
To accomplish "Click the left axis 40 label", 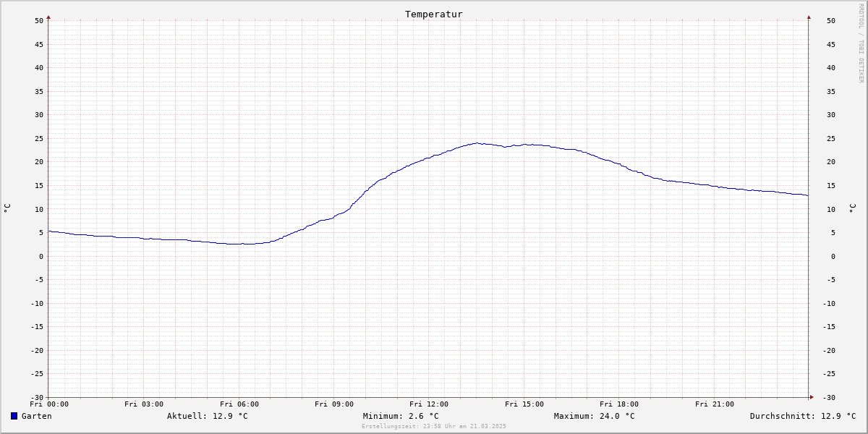I will pyautogui.click(x=39, y=67).
